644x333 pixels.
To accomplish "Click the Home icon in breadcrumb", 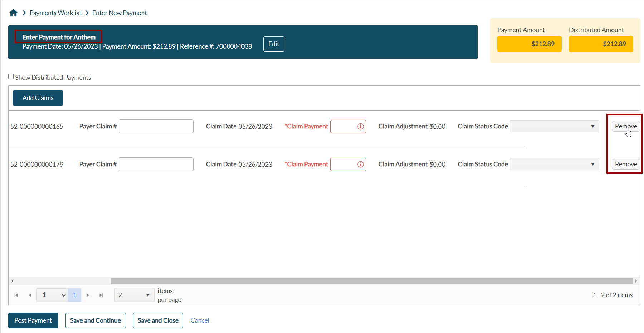I will tap(14, 13).
